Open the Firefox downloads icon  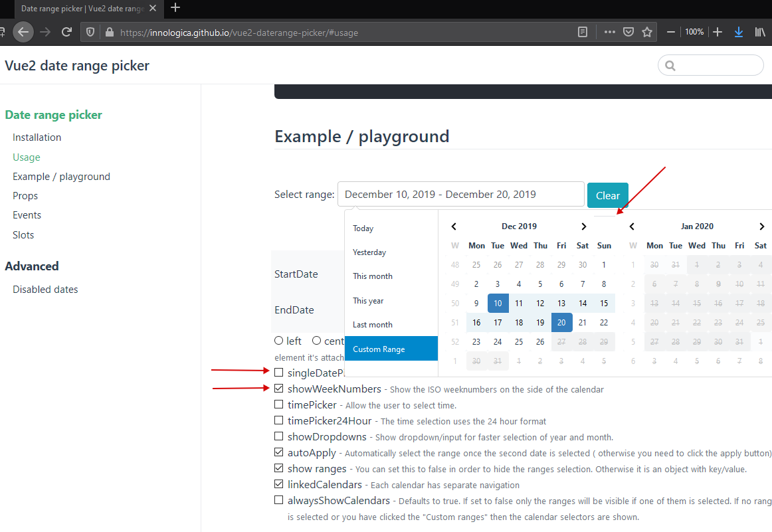(x=738, y=31)
